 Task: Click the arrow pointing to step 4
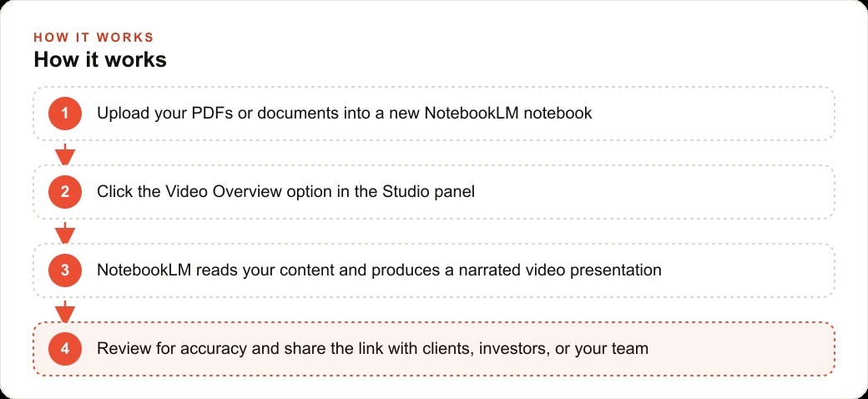(x=65, y=311)
